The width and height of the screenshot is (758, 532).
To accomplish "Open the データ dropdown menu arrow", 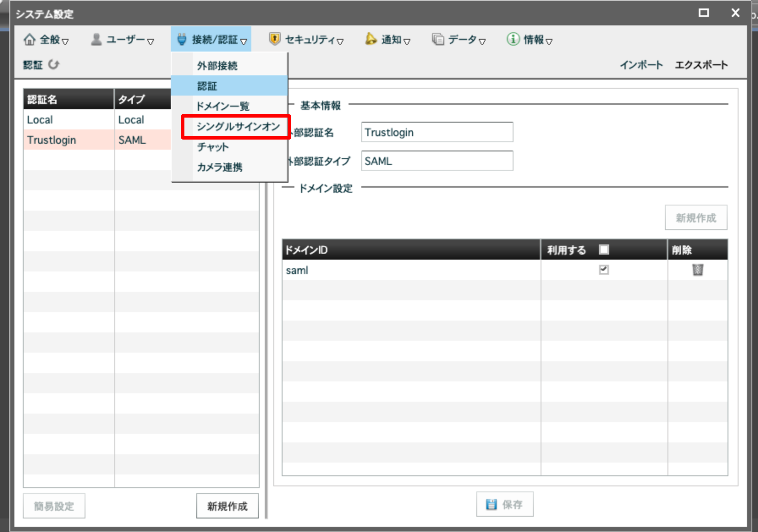I will [482, 41].
